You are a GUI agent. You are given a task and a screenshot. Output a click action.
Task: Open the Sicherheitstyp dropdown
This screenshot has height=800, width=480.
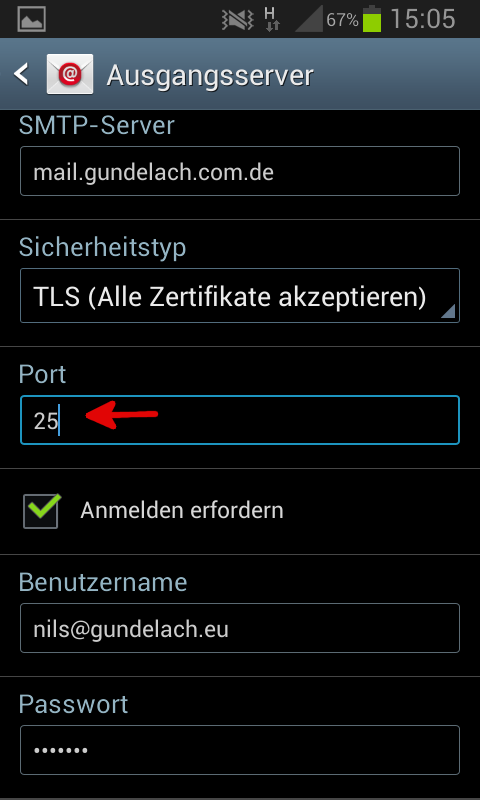(240, 296)
